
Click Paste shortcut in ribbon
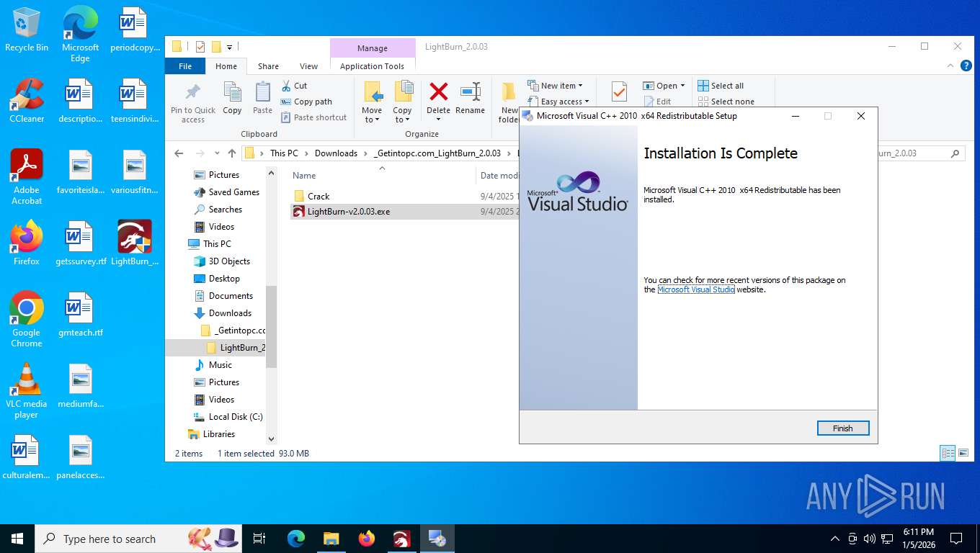pyautogui.click(x=314, y=117)
